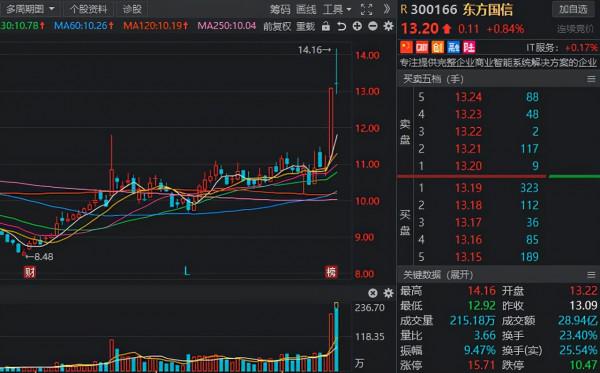This screenshot has width=600, height=373.
Task: Open company description text link
Action: (498, 62)
